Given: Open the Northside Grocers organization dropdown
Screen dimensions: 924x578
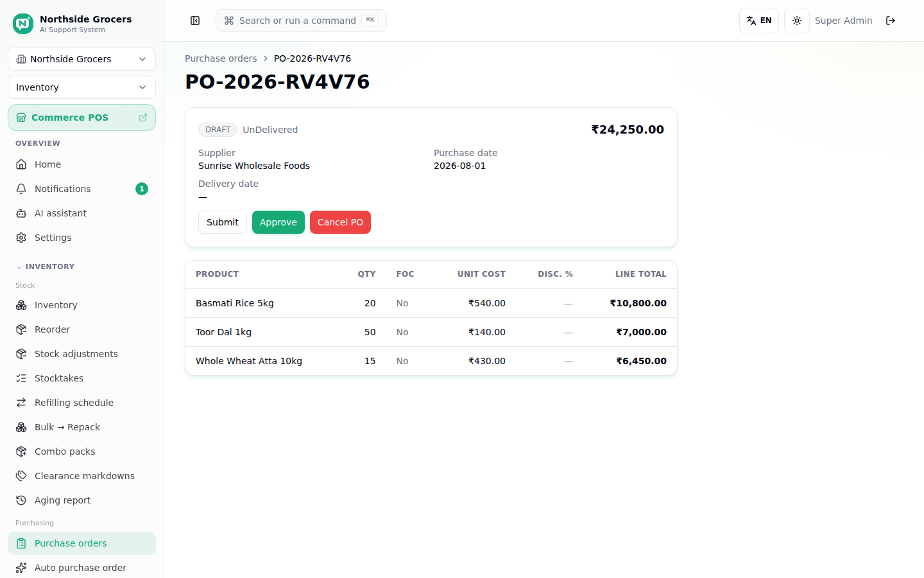Looking at the screenshot, I should [x=81, y=59].
